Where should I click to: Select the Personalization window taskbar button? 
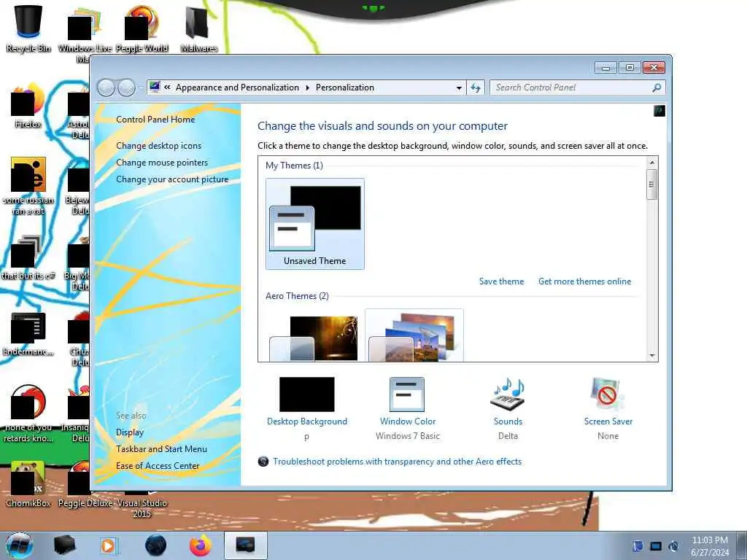tap(245, 545)
